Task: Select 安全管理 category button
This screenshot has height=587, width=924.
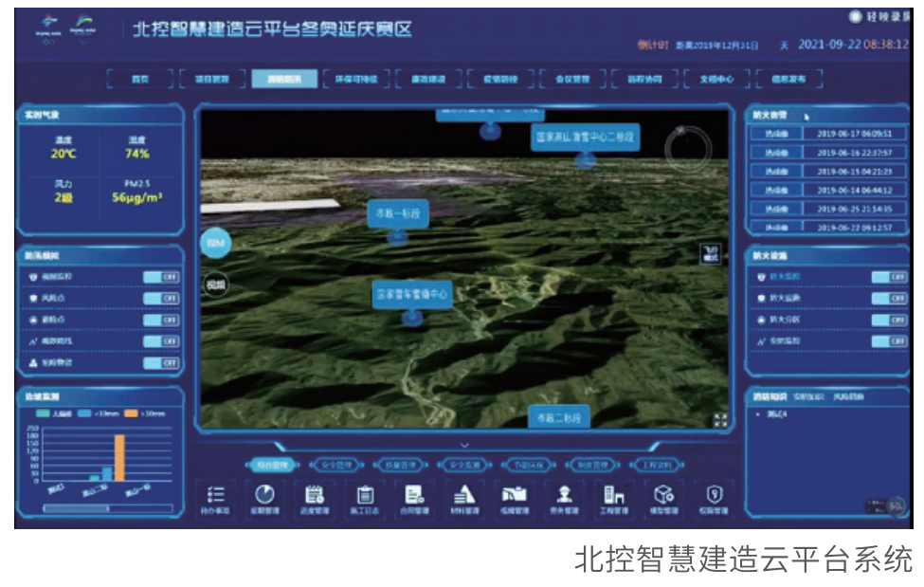Action: pyautogui.click(x=336, y=465)
